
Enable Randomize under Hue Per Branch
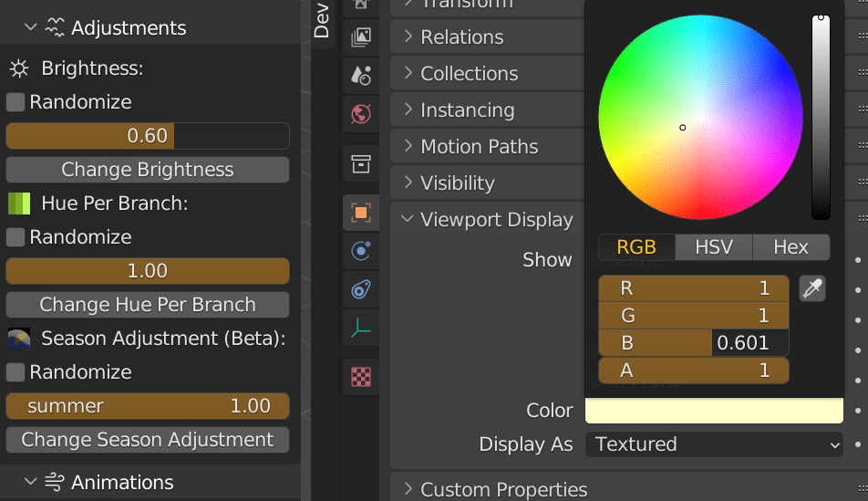coord(15,237)
